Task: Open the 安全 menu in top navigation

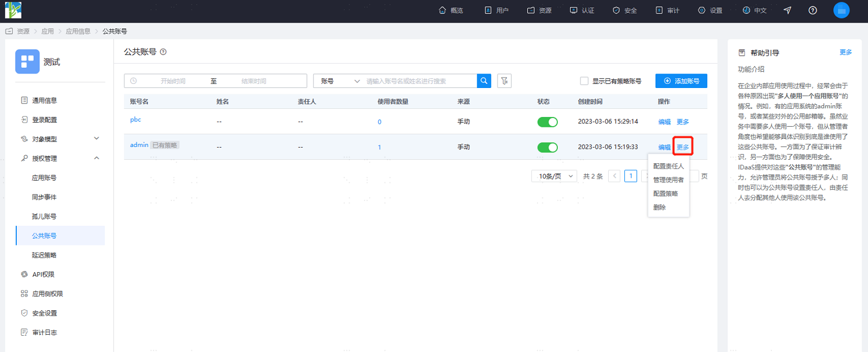Action: (x=624, y=10)
